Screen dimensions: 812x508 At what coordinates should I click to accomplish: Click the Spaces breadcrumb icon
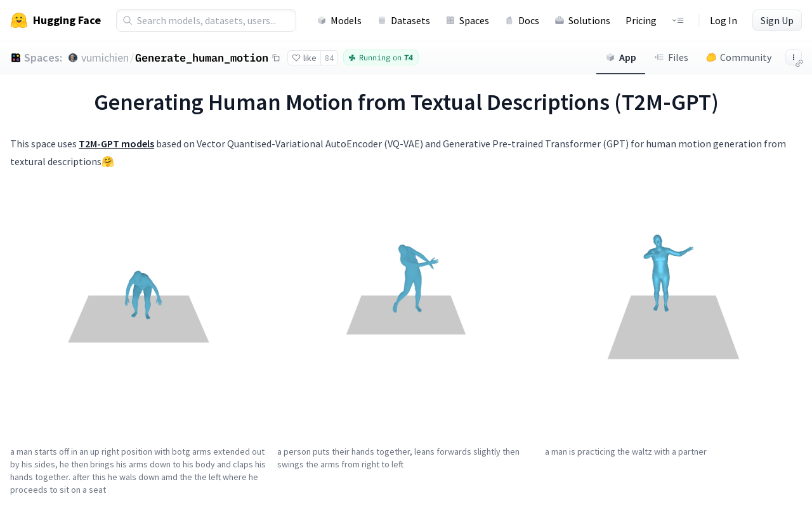click(16, 58)
